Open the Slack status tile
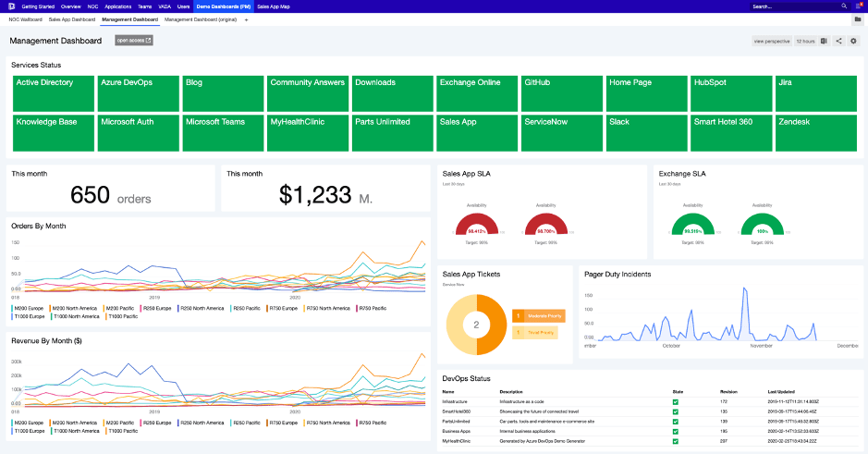 (646, 133)
